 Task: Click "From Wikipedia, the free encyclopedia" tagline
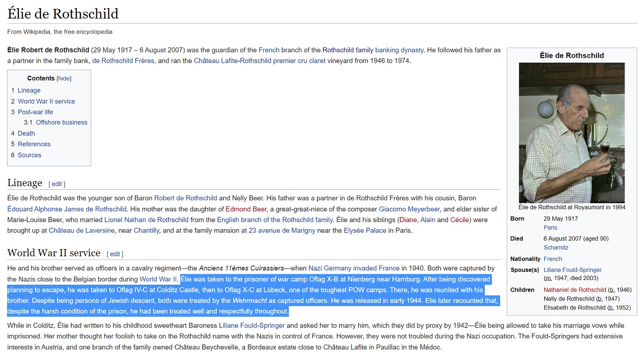point(60,32)
